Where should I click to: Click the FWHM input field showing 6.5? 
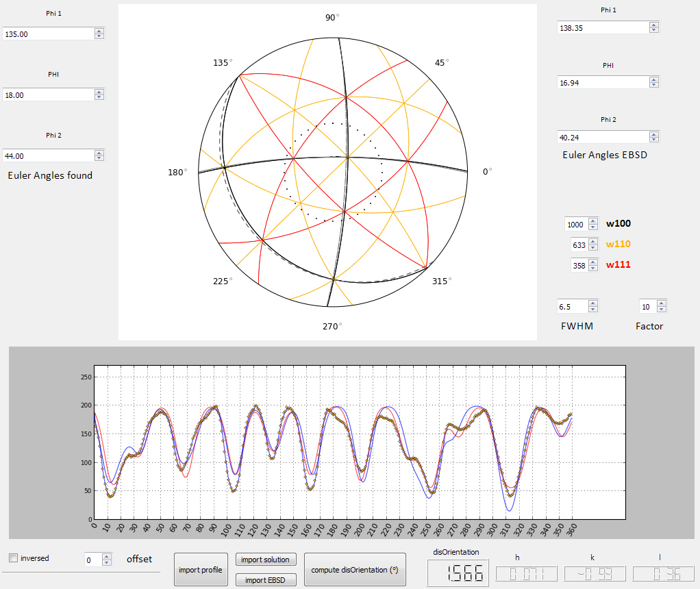pos(571,306)
